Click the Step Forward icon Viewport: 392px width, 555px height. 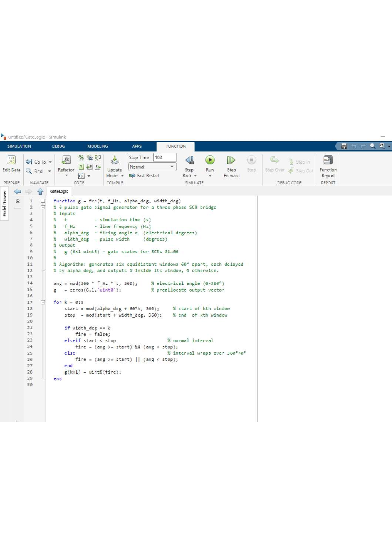pos(231,160)
